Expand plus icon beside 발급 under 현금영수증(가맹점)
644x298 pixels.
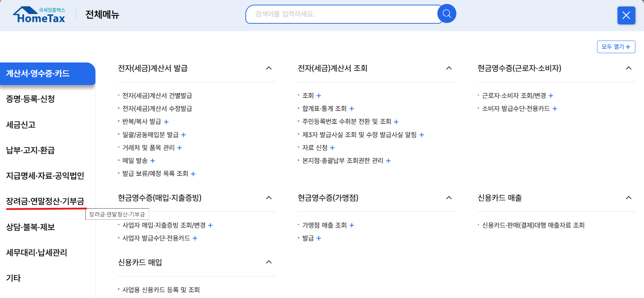click(319, 238)
